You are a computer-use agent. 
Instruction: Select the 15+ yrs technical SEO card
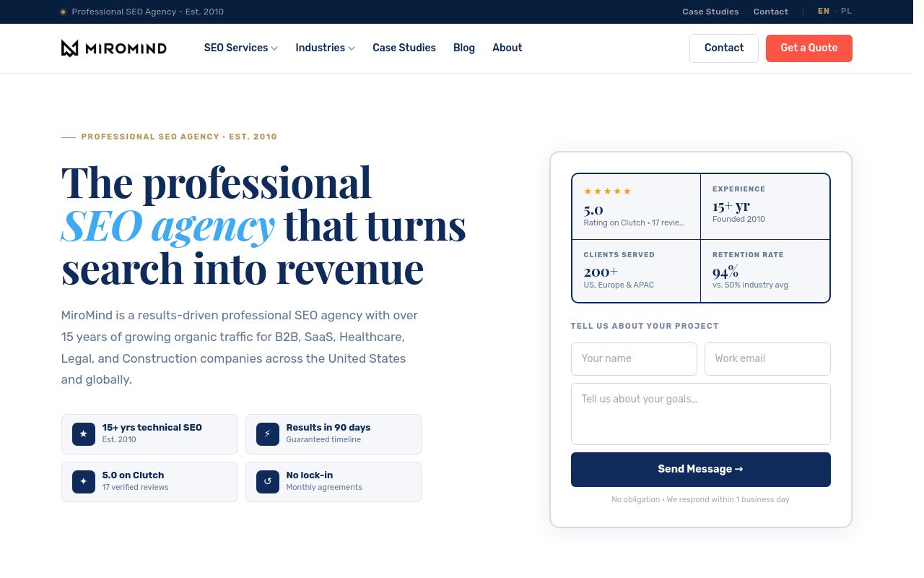149,434
